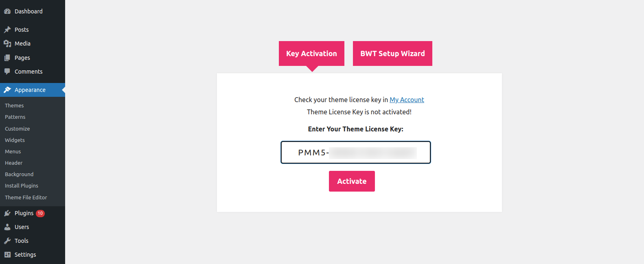Click the Settings sliders icon
Image resolution: width=644 pixels, height=264 pixels.
(7, 255)
